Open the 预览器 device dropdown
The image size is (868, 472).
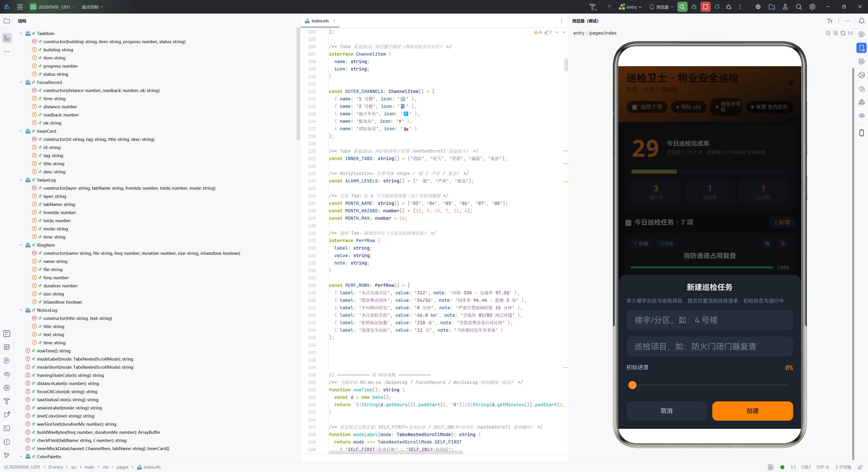(661, 7)
